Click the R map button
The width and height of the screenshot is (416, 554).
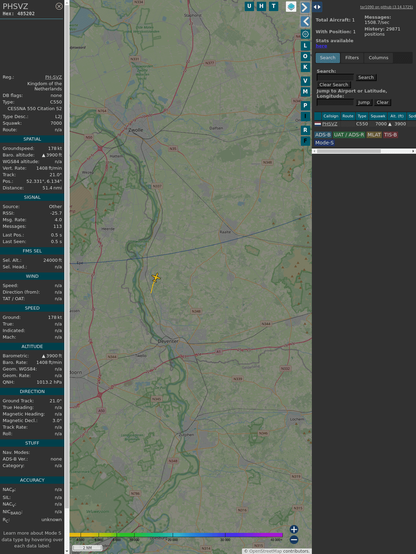point(305,130)
